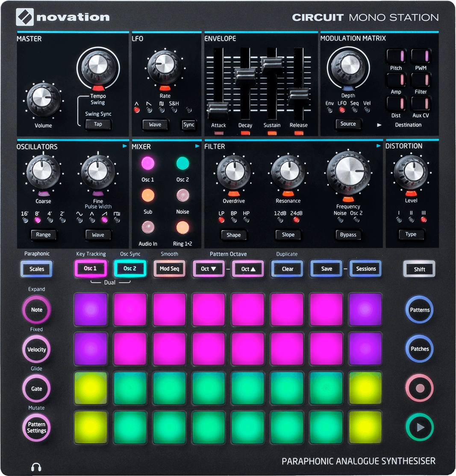Viewport: 456px width, 476px height.
Task: Click the Oscillators section arrow
Action: pyautogui.click(x=125, y=146)
